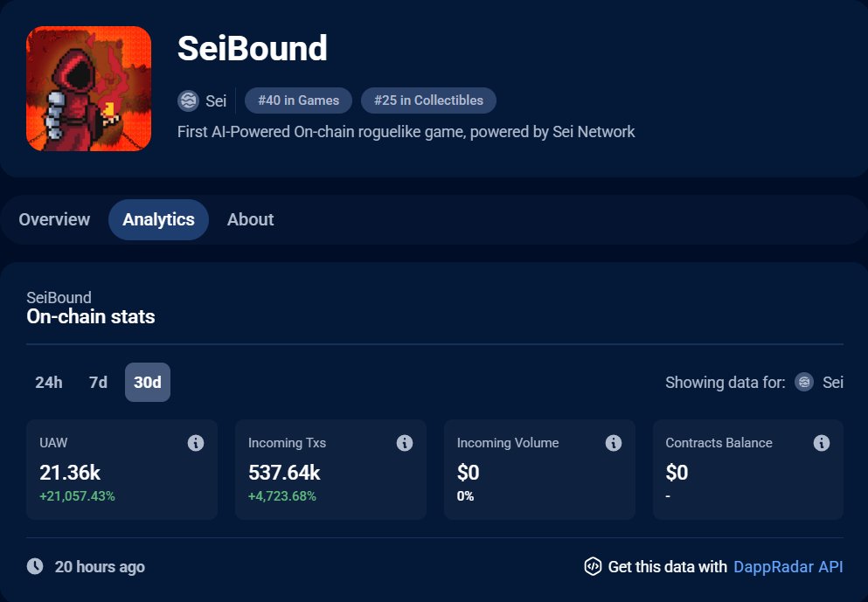
Task: Click the SeiBound game artwork thumbnail
Action: coord(87,87)
